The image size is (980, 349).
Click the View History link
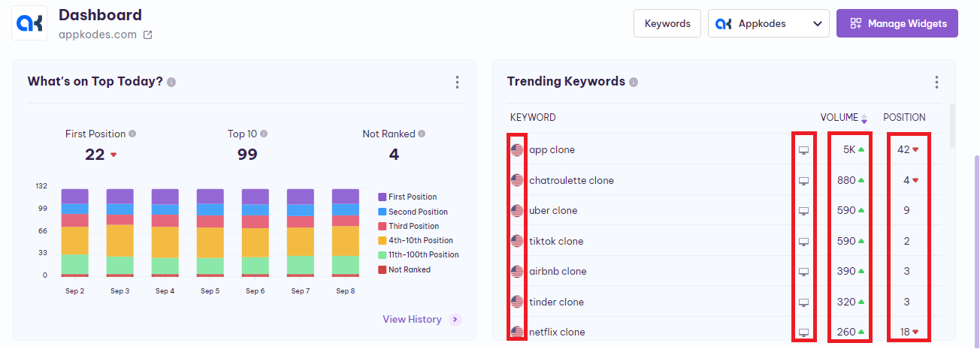coord(422,319)
